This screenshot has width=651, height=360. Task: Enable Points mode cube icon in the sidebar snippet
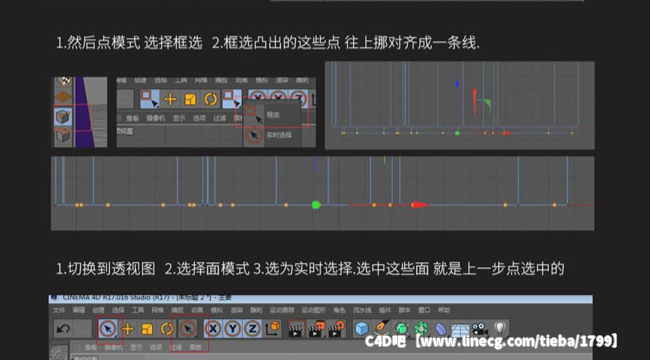(63, 117)
